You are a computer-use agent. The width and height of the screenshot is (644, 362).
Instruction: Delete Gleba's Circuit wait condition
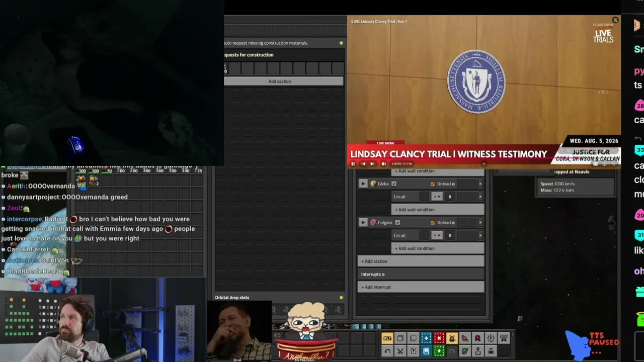pos(480,197)
